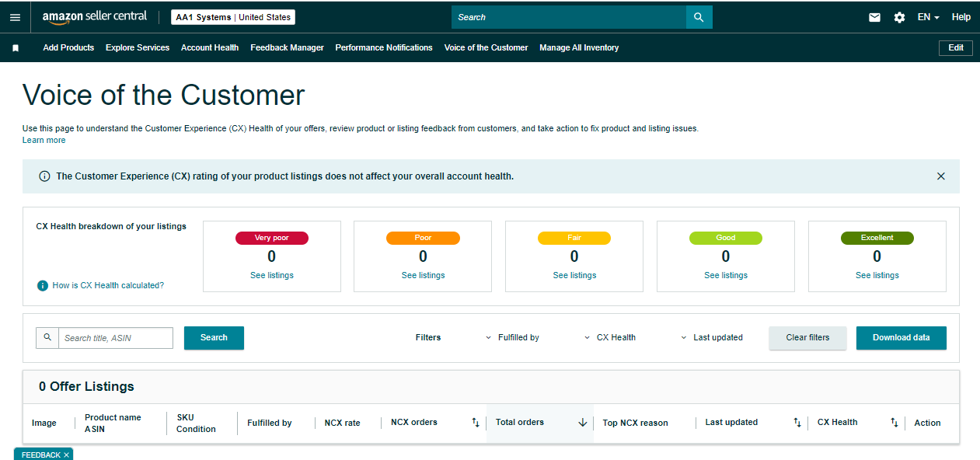Click the Help link in header
The image size is (980, 460).
[x=961, y=17]
